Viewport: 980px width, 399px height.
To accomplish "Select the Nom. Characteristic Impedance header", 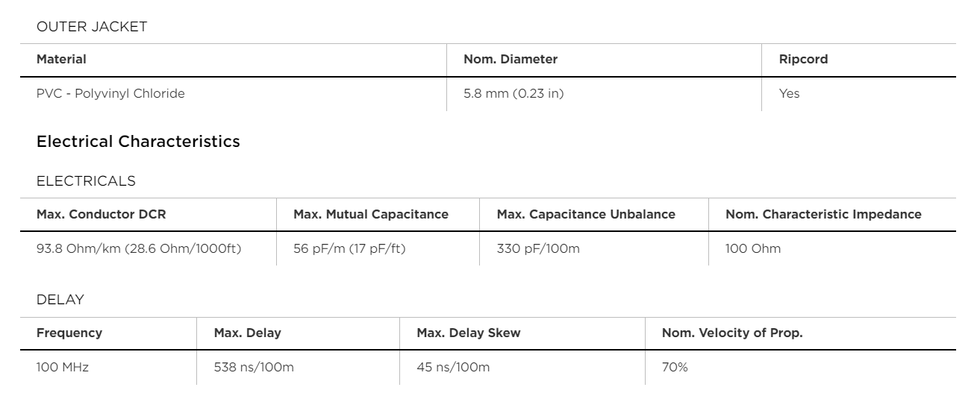I will click(823, 214).
